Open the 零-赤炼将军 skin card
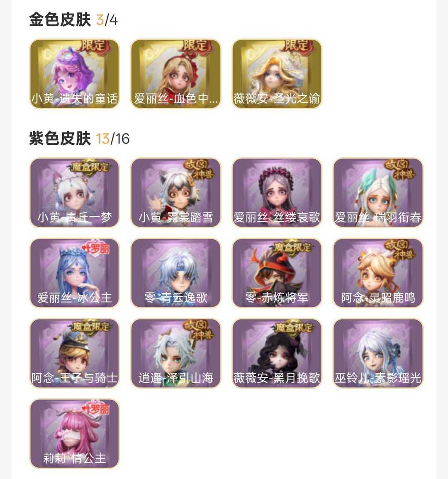Screen dimensions: 448x479 [277, 273]
